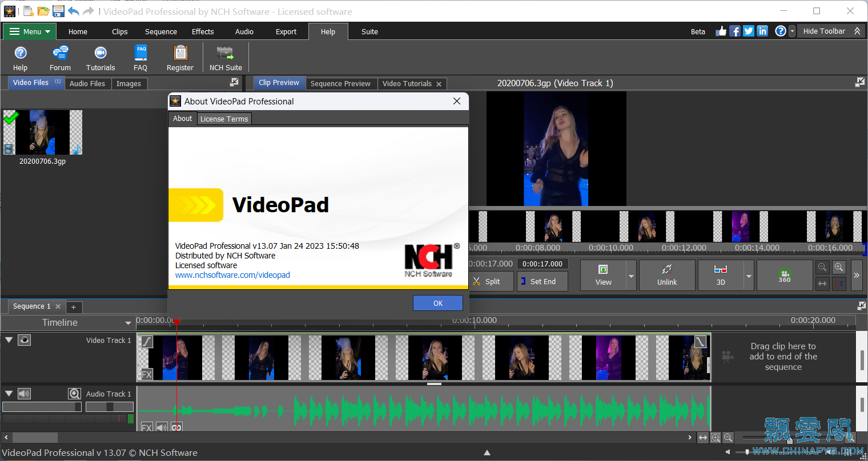Click the fade-in transition icon on video clip

click(147, 341)
